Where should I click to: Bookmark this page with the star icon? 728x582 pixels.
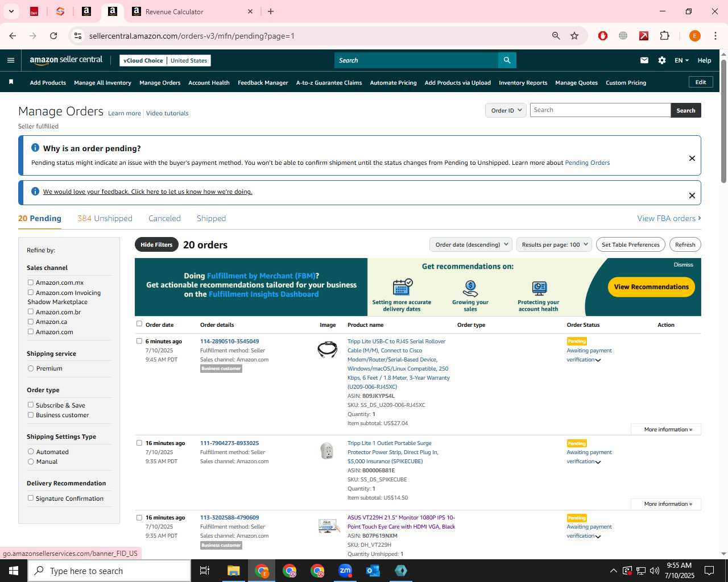pyautogui.click(x=574, y=36)
